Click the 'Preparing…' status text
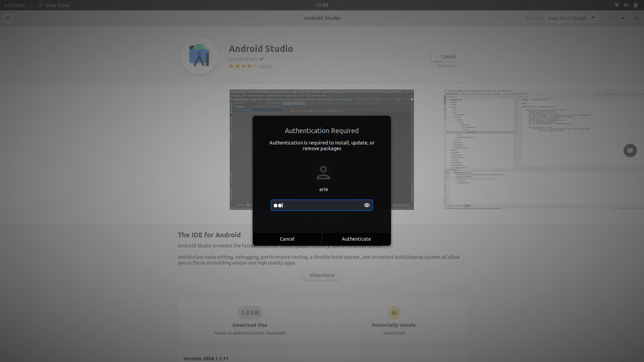The image size is (644, 362). tap(448, 66)
